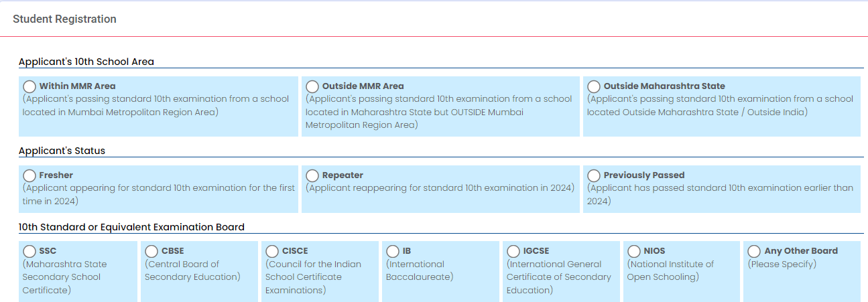
Task: Choose Outside MMR Area option
Action: (312, 86)
